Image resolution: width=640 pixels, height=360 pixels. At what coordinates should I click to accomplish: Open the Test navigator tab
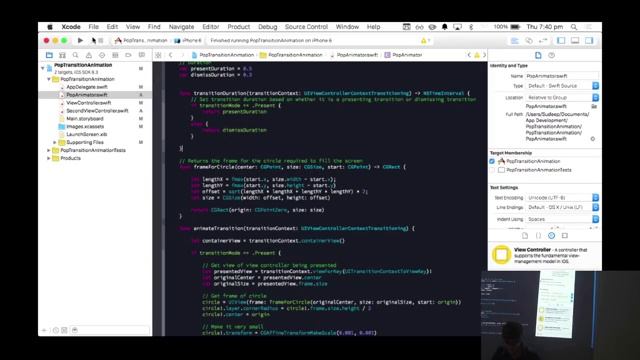tap(102, 55)
